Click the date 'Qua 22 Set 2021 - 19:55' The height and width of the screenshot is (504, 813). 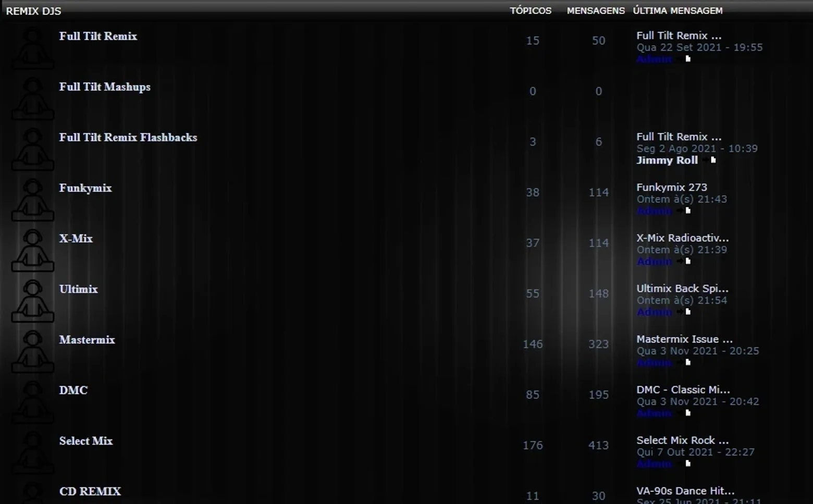coord(699,47)
